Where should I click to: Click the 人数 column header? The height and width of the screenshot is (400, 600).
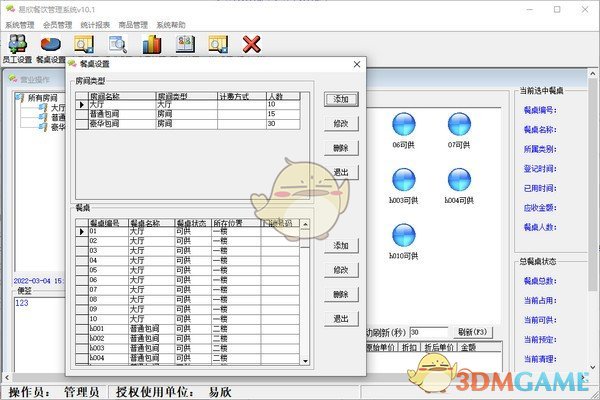[283, 96]
